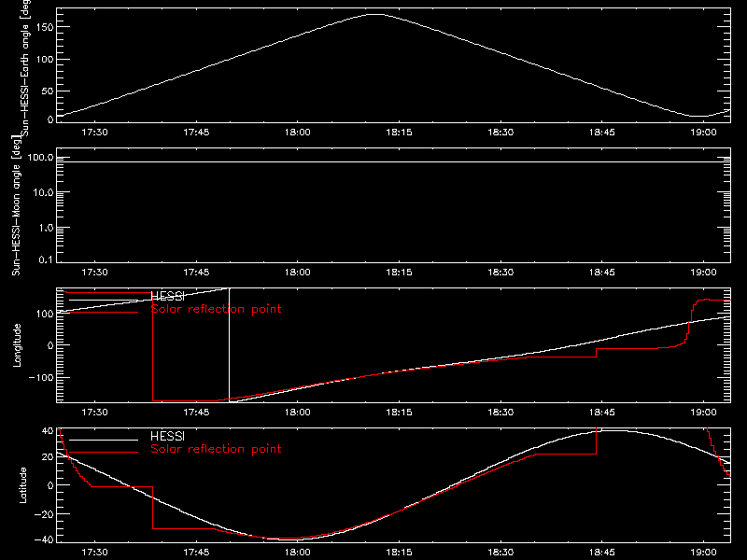This screenshot has height=560, width=747.
Task: Click 18:45 label under Moon angle plot
Action: (x=602, y=273)
